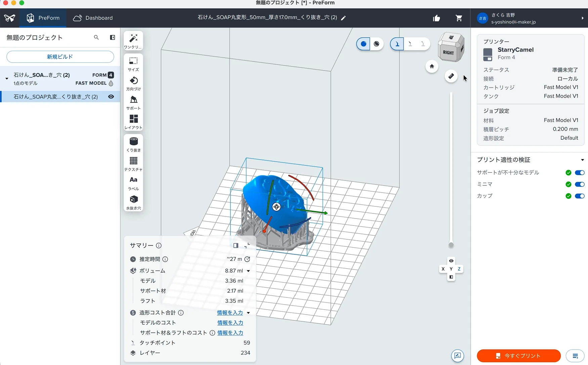This screenshot has height=365, width=588.
Task: Open the One-Click Print magic wand tool
Action: point(133,41)
